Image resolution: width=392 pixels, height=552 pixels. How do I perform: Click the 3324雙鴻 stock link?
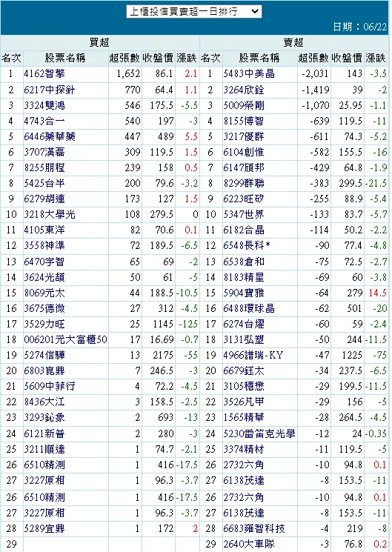pos(44,105)
